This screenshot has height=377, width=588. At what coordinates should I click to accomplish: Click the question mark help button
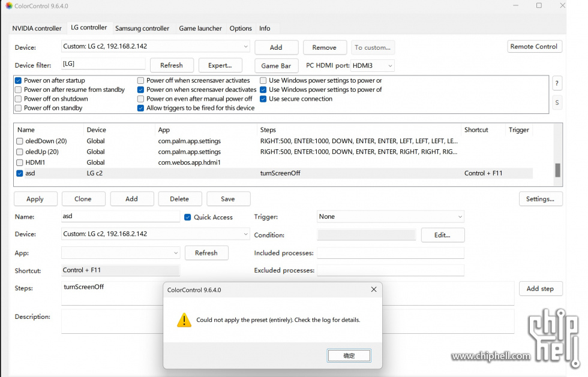coord(557,83)
